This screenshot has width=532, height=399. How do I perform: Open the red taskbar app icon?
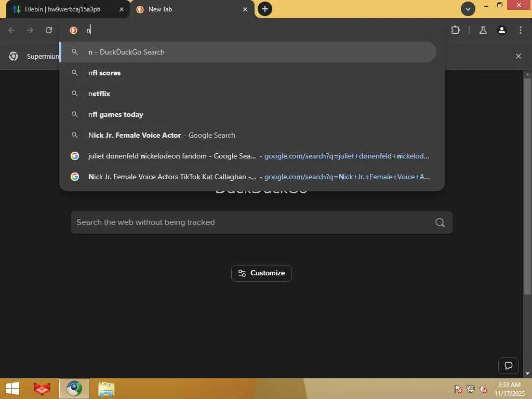coord(42,389)
